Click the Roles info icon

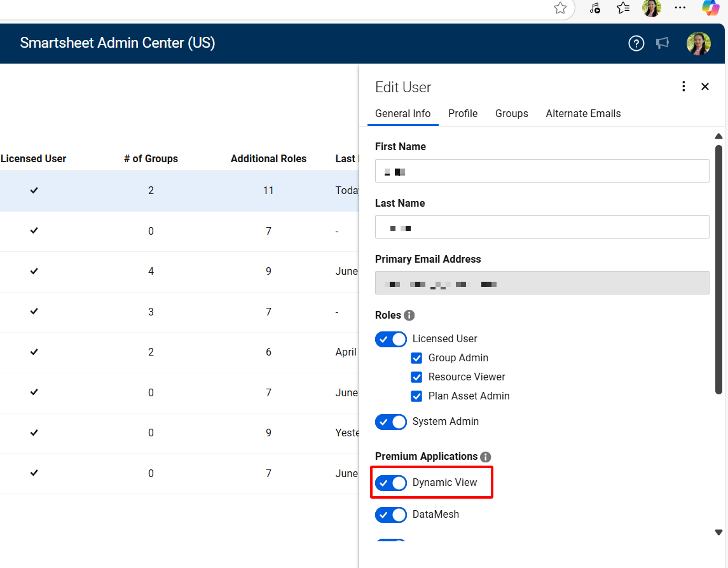click(x=409, y=315)
